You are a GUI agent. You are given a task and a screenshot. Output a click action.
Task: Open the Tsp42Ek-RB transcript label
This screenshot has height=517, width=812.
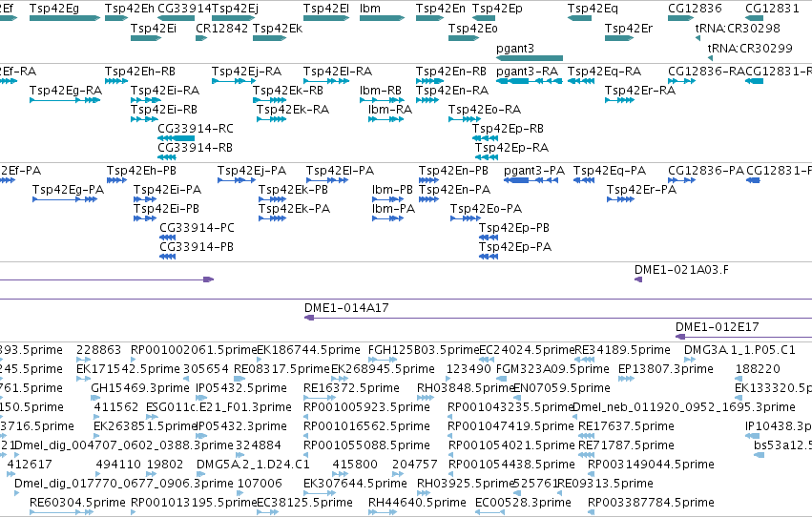[x=288, y=91]
